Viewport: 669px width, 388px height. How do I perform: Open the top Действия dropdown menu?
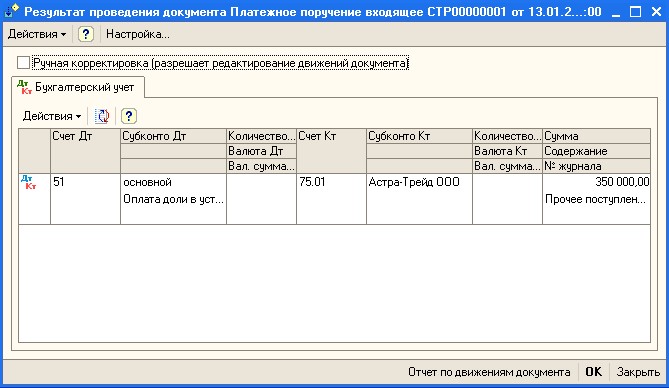tap(37, 34)
